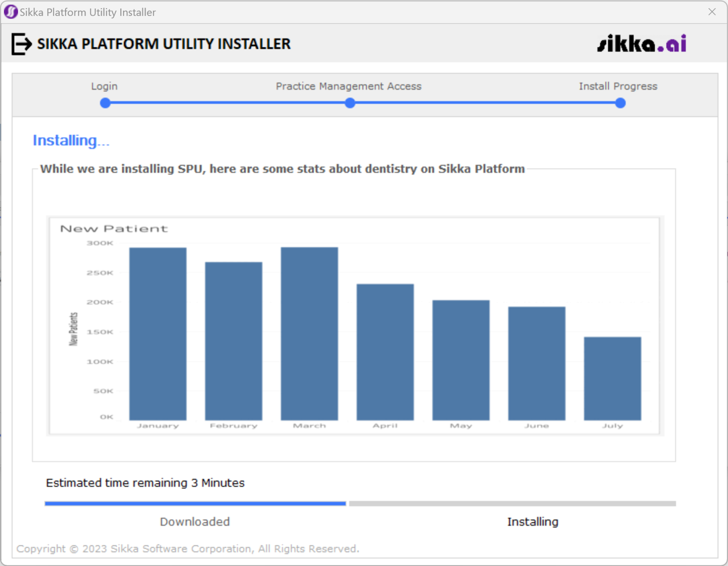This screenshot has width=728, height=566.
Task: Click the May bar in chart
Action: pyautogui.click(x=461, y=360)
